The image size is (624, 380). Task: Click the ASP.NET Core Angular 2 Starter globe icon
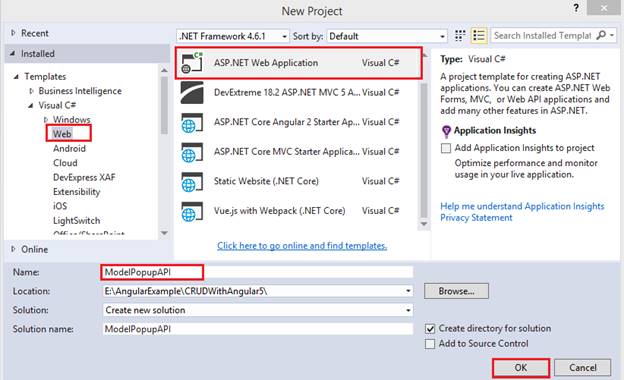coord(192,122)
